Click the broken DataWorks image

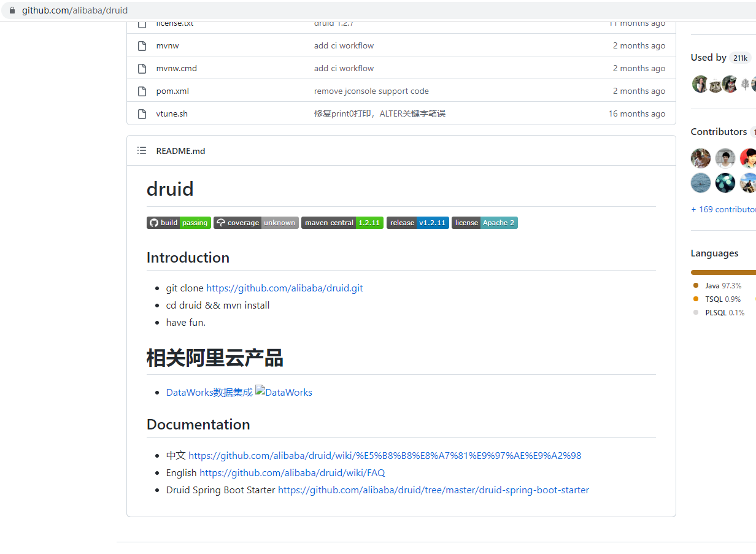[x=283, y=392]
